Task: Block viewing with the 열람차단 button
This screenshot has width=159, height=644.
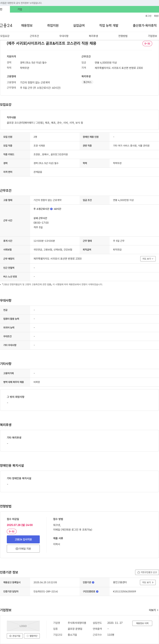Action: pyautogui.click(x=32, y=636)
